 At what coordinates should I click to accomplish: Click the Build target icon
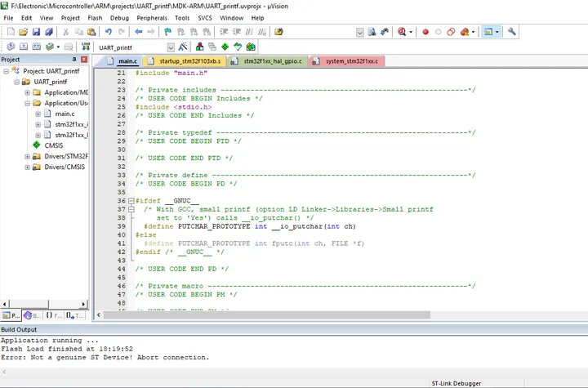pos(24,47)
